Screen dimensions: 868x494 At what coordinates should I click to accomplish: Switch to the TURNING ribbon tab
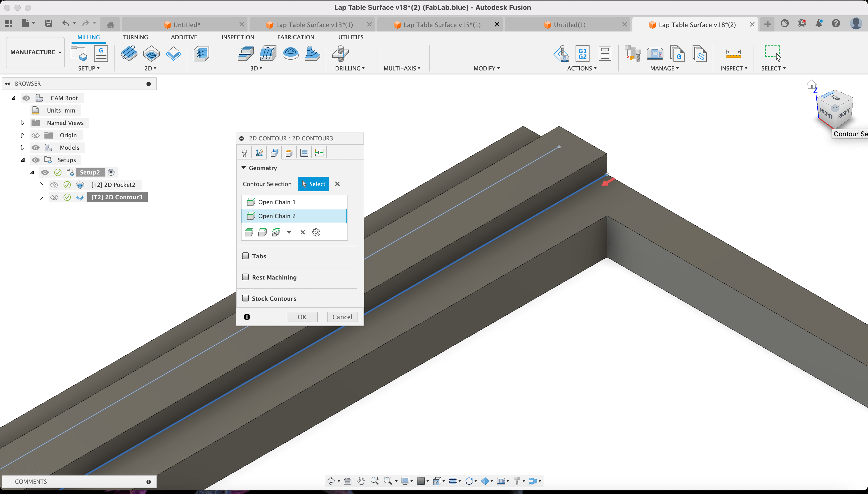click(x=135, y=37)
